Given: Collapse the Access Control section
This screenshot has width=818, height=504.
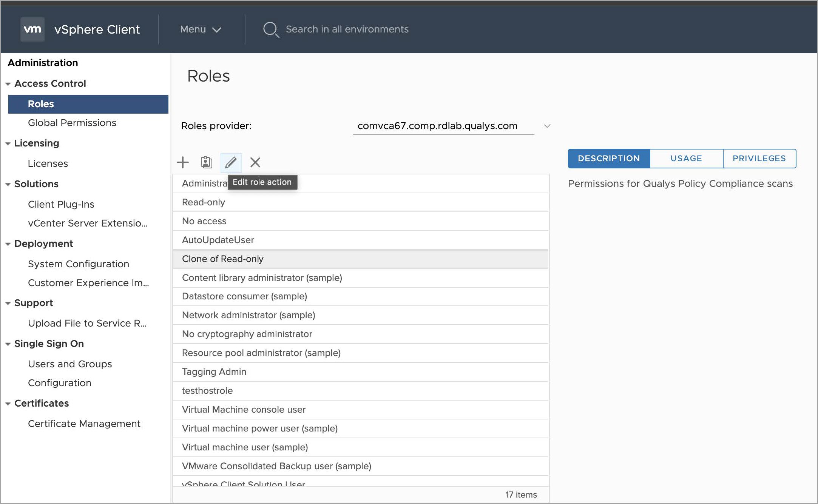Looking at the screenshot, I should tap(8, 84).
